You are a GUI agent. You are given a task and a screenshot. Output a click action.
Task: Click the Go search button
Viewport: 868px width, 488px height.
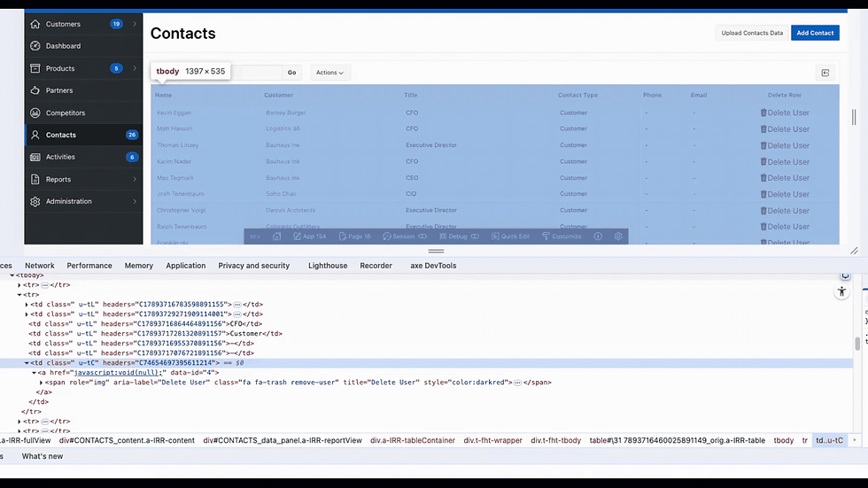pyautogui.click(x=291, y=73)
